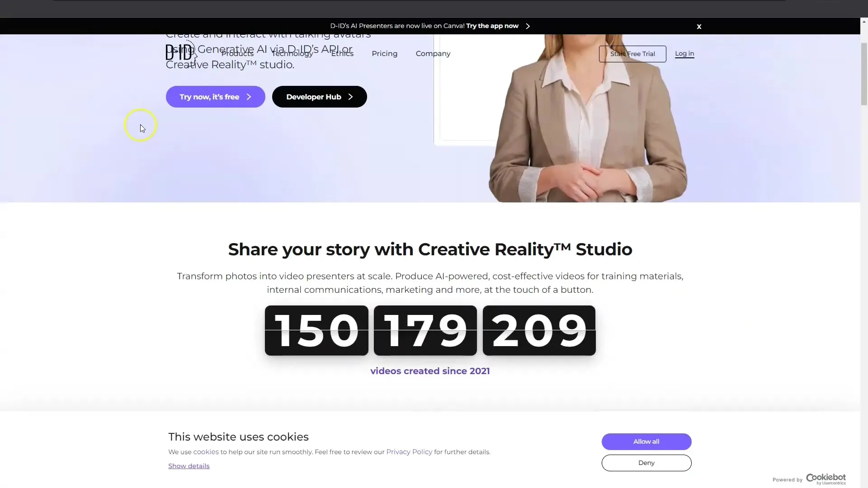The height and width of the screenshot is (488, 868).
Task: Select the Pricing menu item
Action: click(385, 53)
